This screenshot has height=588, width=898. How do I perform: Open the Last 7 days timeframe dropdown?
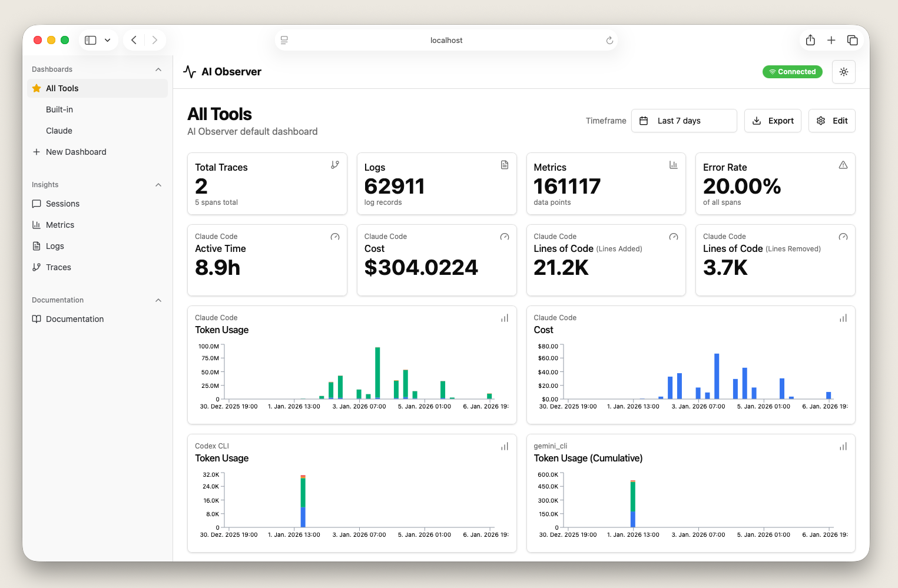(x=684, y=120)
